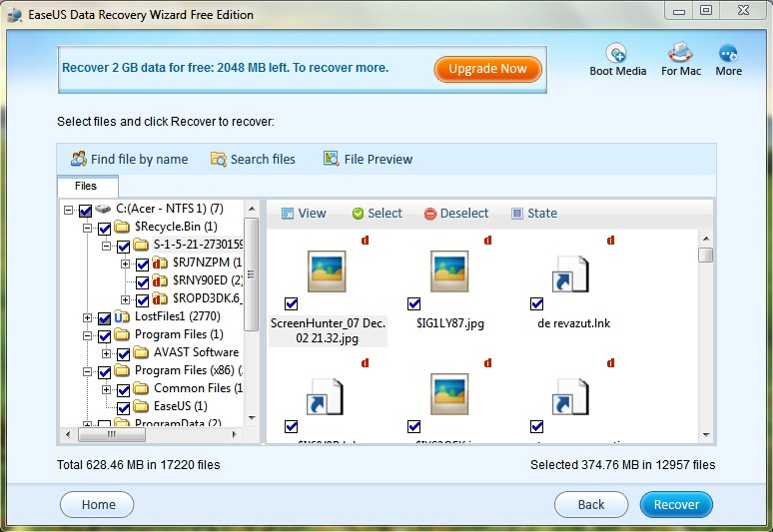Select the Program Files (1) tree label
This screenshot has width=773, height=532.
pos(179,334)
